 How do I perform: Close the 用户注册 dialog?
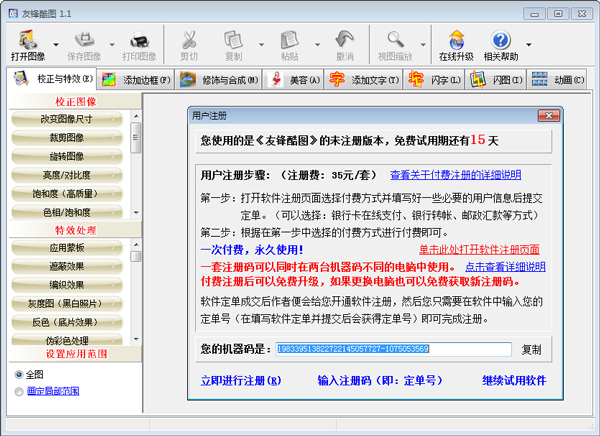pyautogui.click(x=549, y=116)
